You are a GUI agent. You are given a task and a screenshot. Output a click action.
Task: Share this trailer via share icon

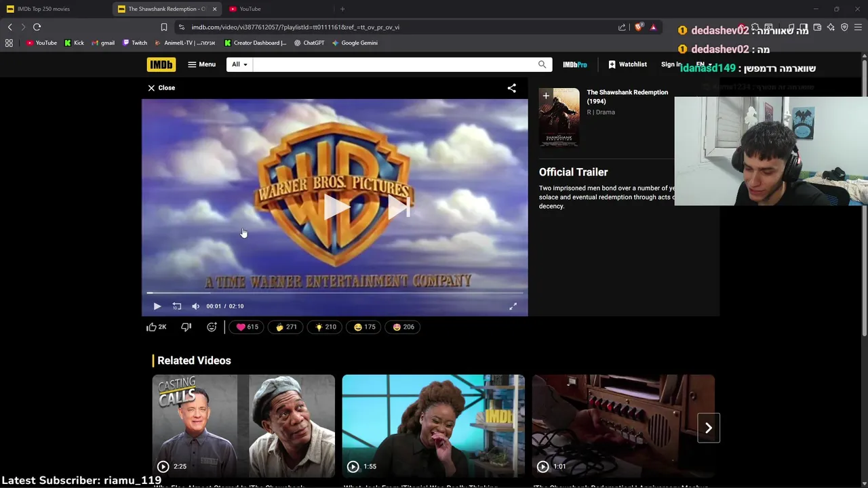(x=512, y=88)
